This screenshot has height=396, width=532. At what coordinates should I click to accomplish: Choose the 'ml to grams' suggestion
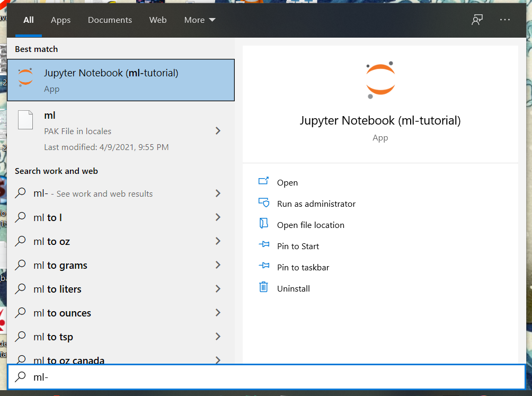pyautogui.click(x=121, y=265)
